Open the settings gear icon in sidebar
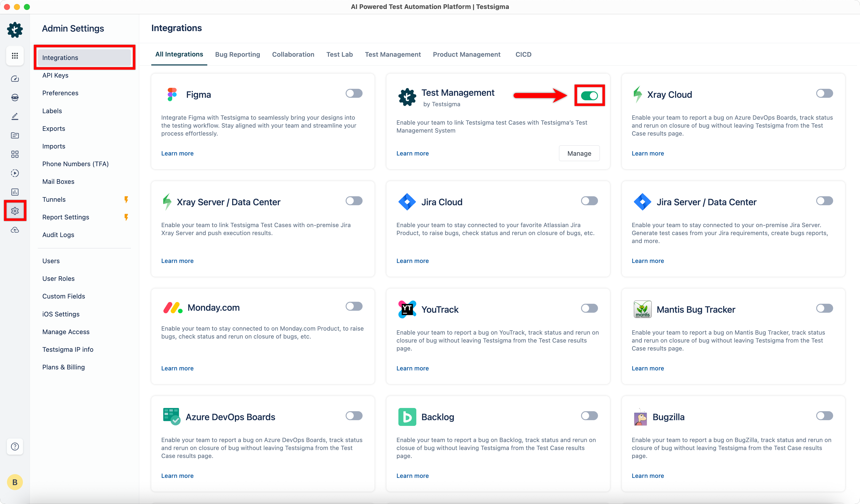The image size is (860, 504). 15,211
